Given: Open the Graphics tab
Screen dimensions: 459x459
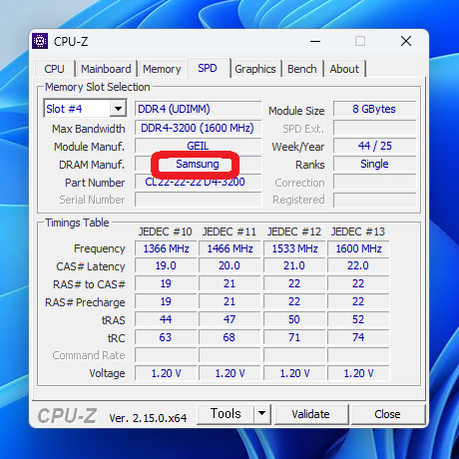Looking at the screenshot, I should click(x=255, y=69).
